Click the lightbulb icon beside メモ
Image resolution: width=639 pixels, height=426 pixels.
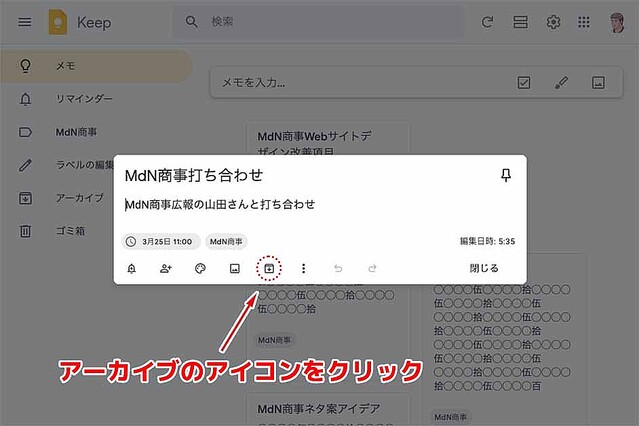click(25, 66)
